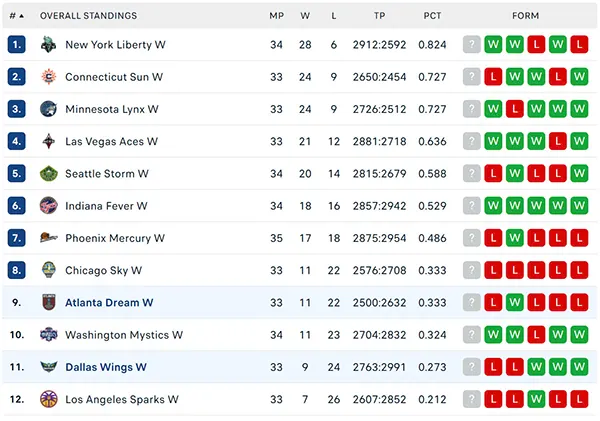Click New York Liberty's upcoming match question mark

[471, 44]
